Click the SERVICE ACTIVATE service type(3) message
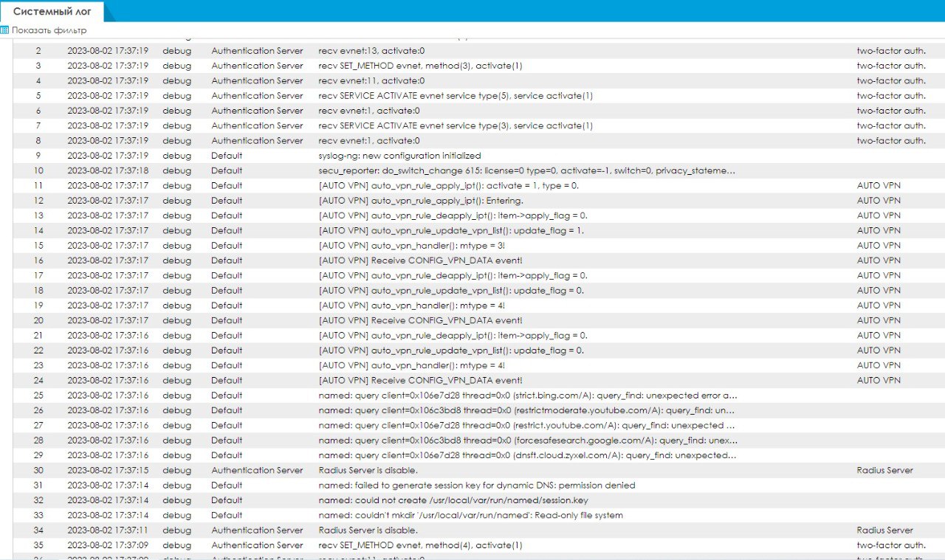This screenshot has height=560, width=945. (x=456, y=125)
